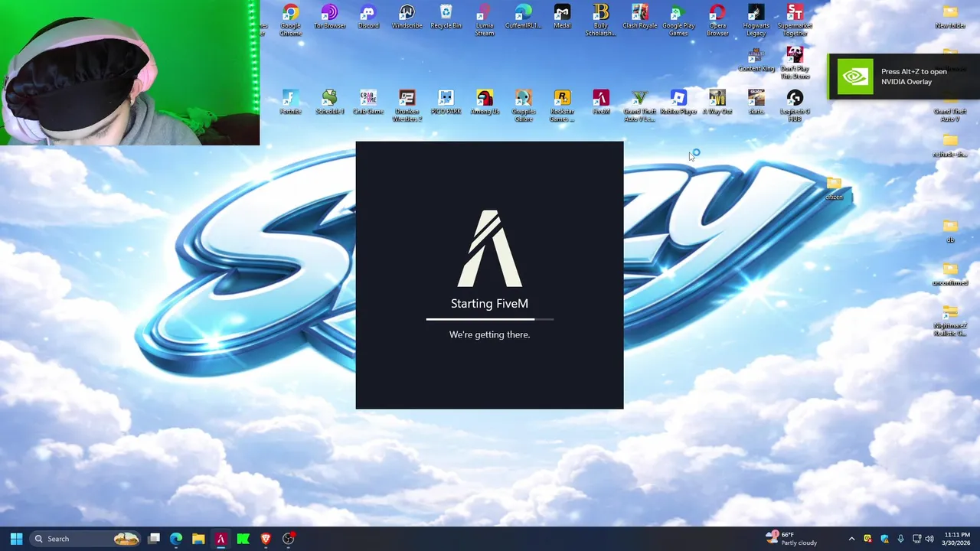Open the weather widget showing Partly cloudy

tap(792, 539)
